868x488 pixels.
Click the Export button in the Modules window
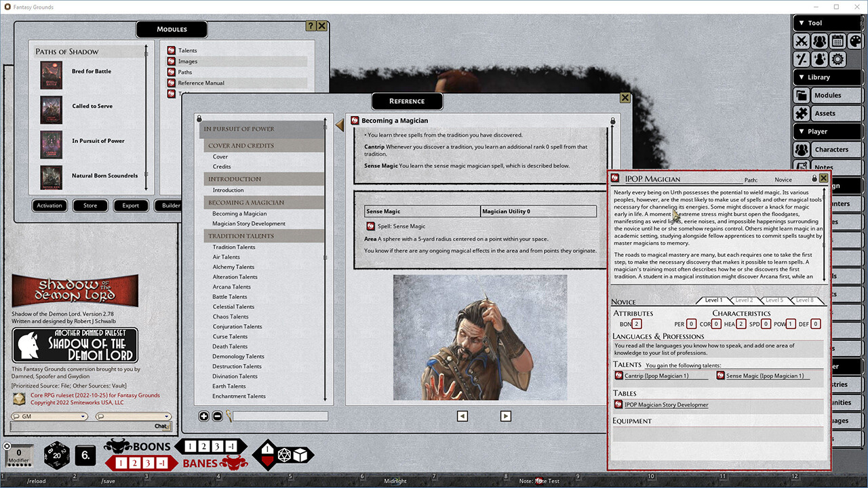(130, 205)
